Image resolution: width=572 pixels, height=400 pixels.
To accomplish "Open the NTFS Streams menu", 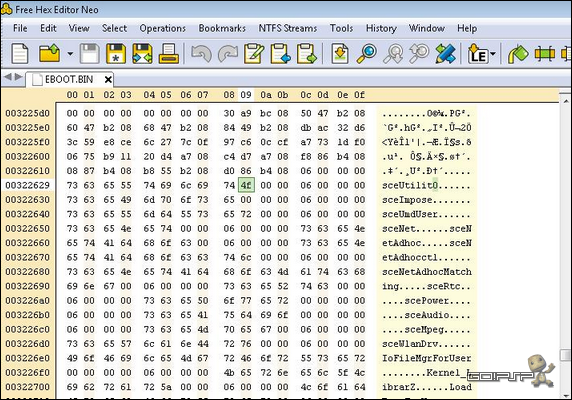I will [x=288, y=28].
